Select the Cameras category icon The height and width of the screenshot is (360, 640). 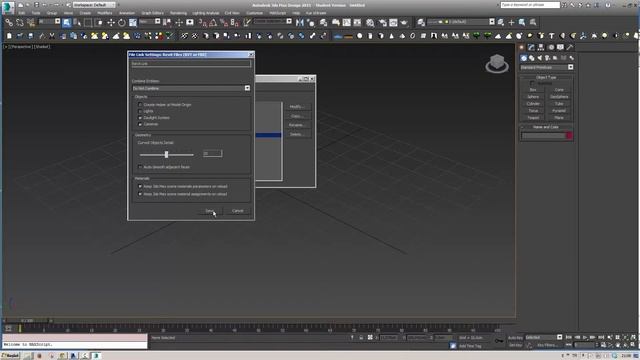pyautogui.click(x=547, y=58)
